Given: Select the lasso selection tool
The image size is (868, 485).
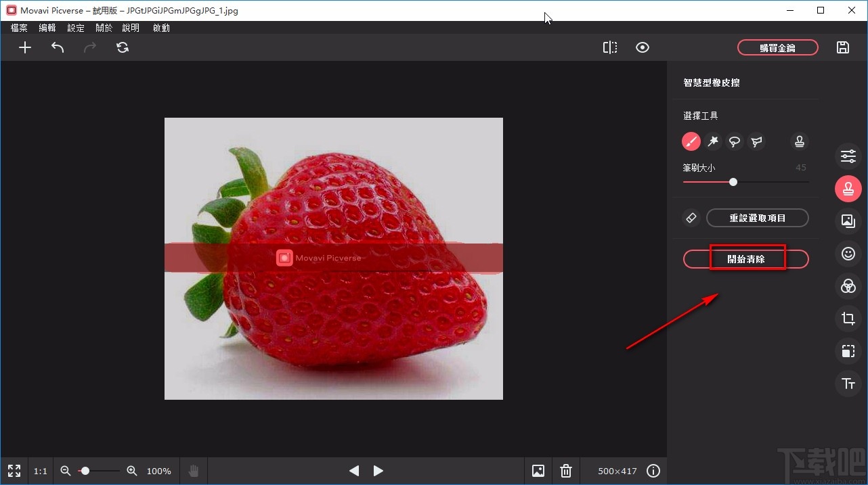Looking at the screenshot, I should point(734,141).
